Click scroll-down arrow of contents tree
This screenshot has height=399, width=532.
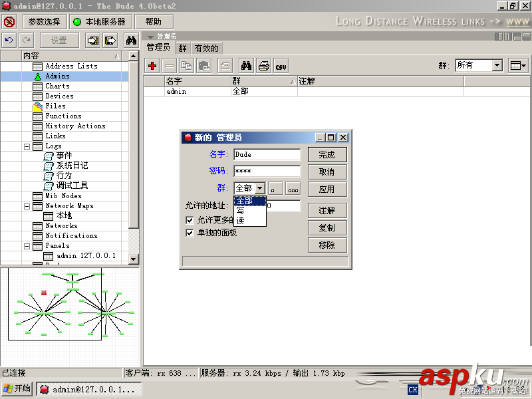[x=134, y=259]
